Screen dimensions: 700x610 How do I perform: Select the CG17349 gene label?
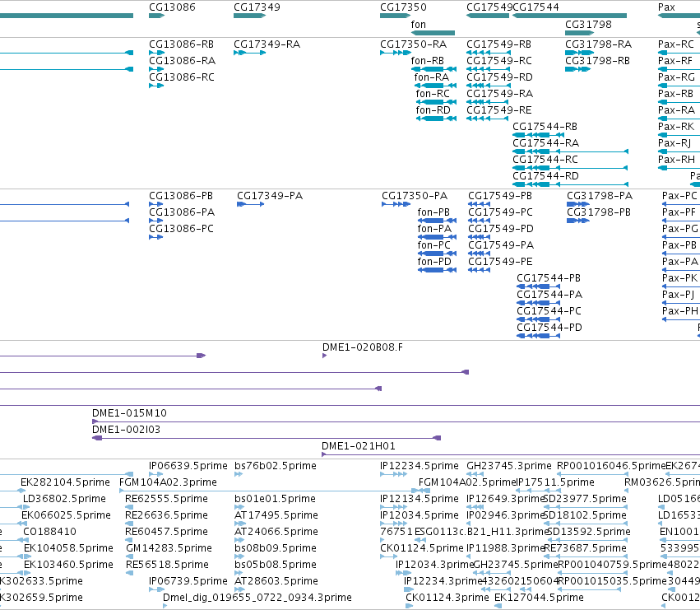pyautogui.click(x=257, y=7)
